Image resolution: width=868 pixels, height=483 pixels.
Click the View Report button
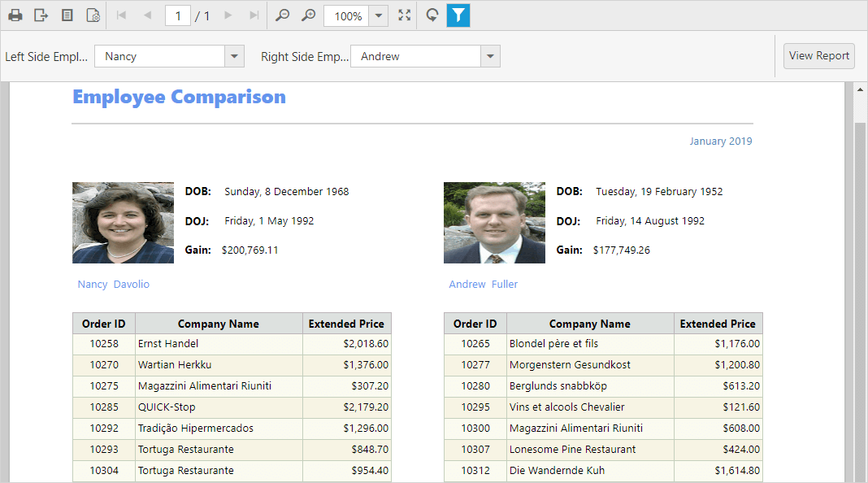pyautogui.click(x=818, y=56)
